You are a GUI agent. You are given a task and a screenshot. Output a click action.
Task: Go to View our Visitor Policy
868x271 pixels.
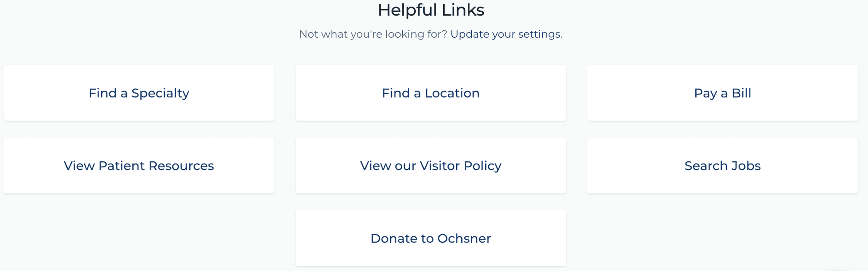pyautogui.click(x=431, y=166)
